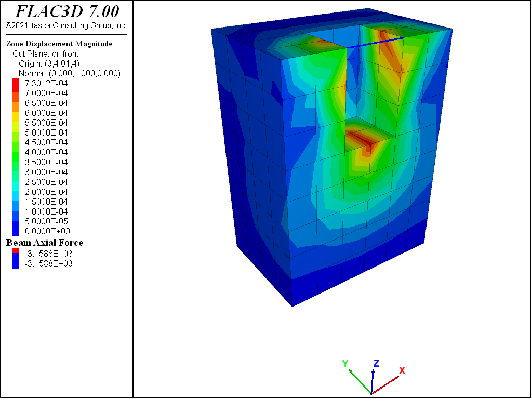This screenshot has width=532, height=399.
Task: Click the 2.0000E-04 legend value
Action: click(46, 191)
